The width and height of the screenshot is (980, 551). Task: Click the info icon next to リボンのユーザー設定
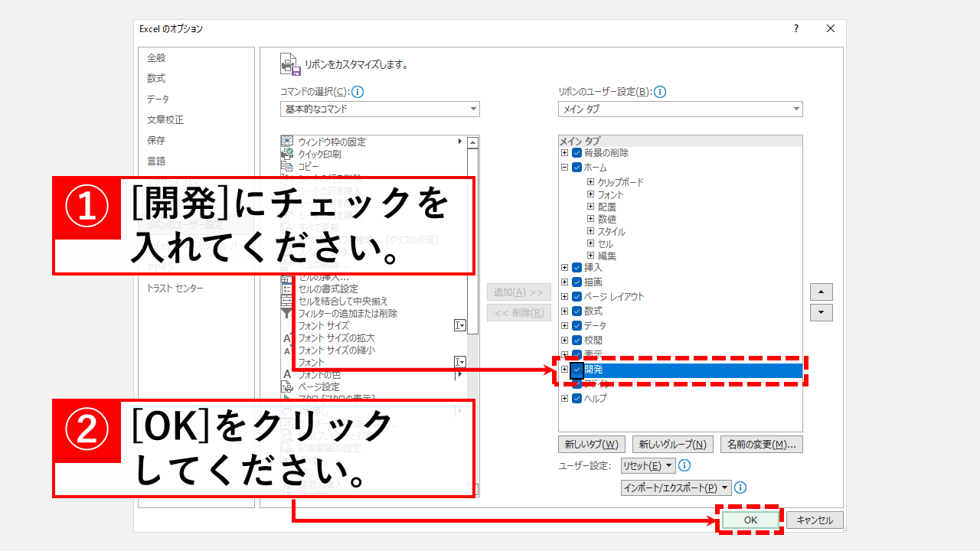pos(660,92)
